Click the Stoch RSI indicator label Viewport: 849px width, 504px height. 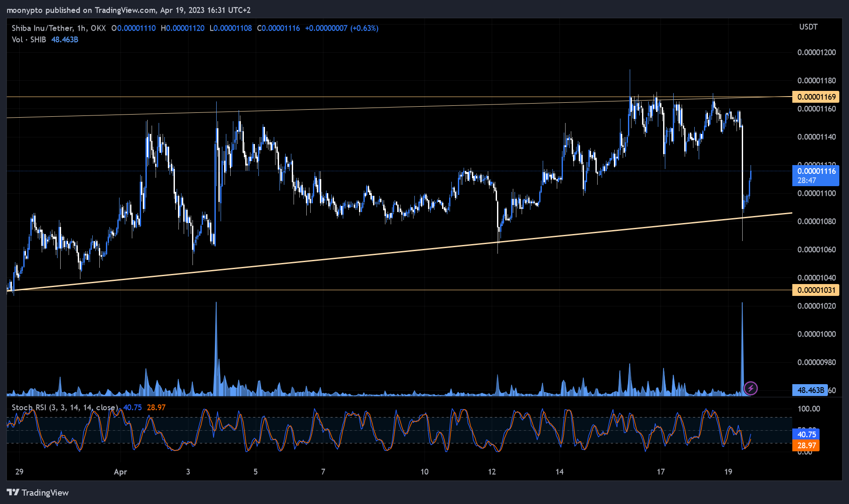65,407
